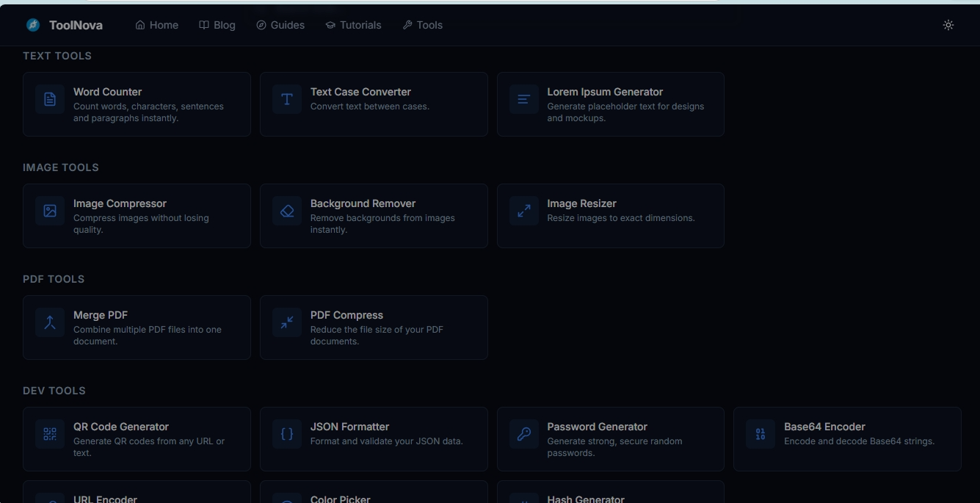Toggle the light theme switch

948,24
